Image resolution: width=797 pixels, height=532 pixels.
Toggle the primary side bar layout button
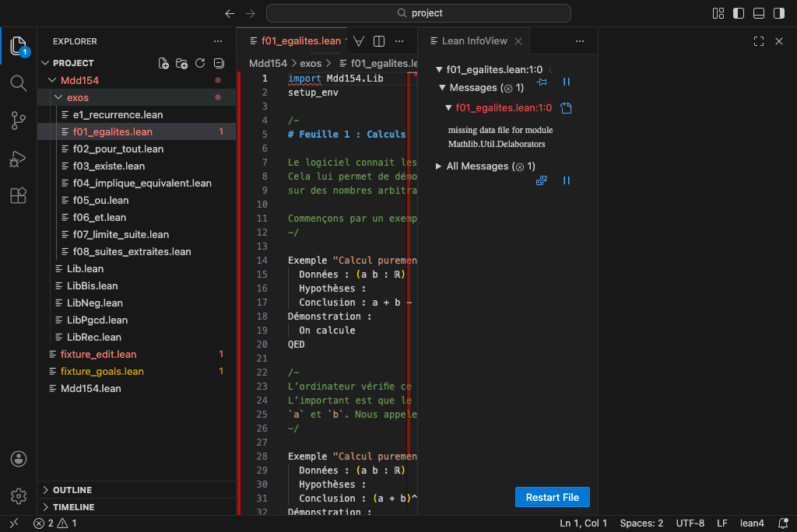click(x=739, y=13)
